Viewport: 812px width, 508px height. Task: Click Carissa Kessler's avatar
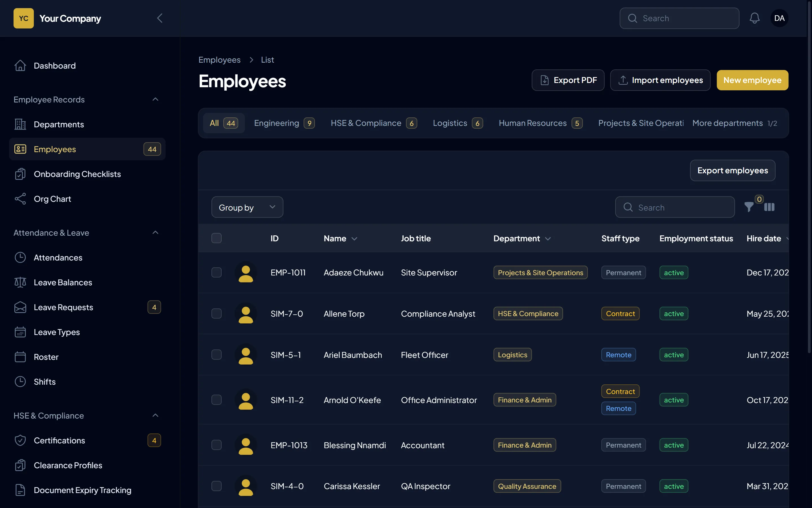point(246,486)
